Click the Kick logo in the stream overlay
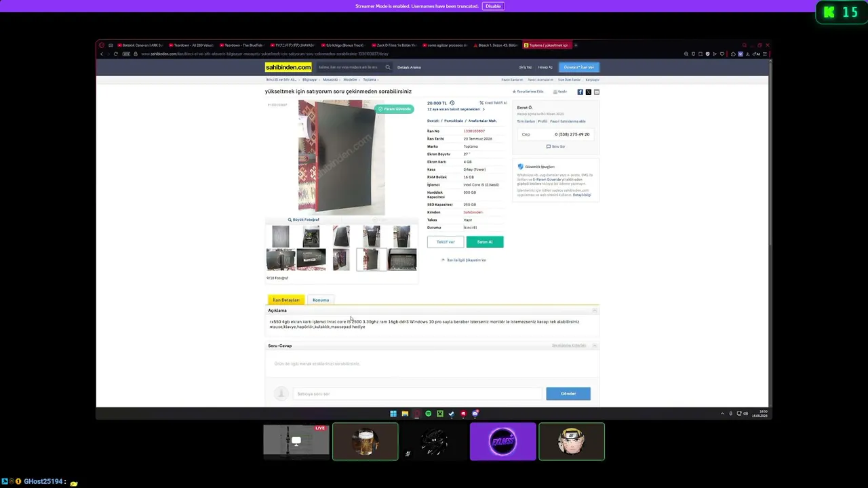Screen dimensions: 868x488 [829, 12]
